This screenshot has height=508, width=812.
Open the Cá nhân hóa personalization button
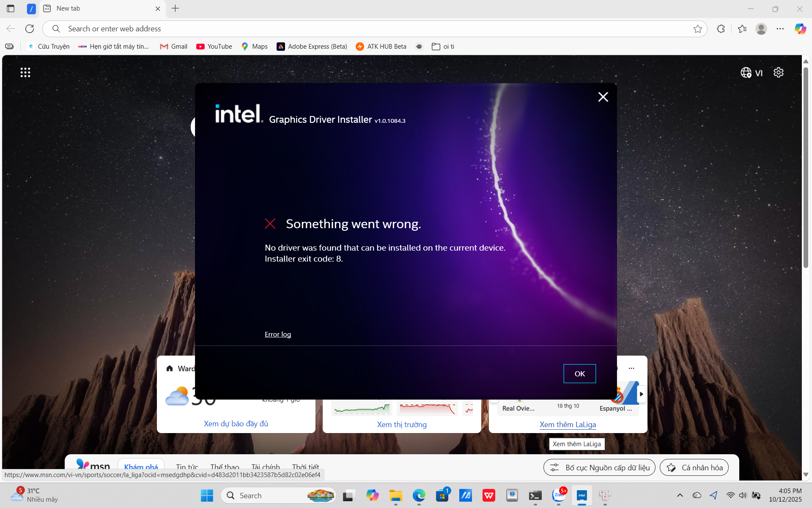[x=694, y=468]
